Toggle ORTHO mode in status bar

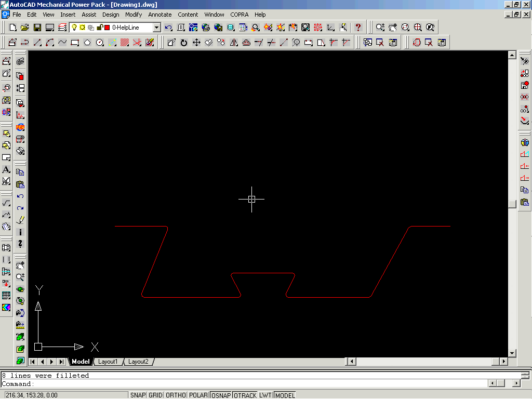tap(176, 395)
